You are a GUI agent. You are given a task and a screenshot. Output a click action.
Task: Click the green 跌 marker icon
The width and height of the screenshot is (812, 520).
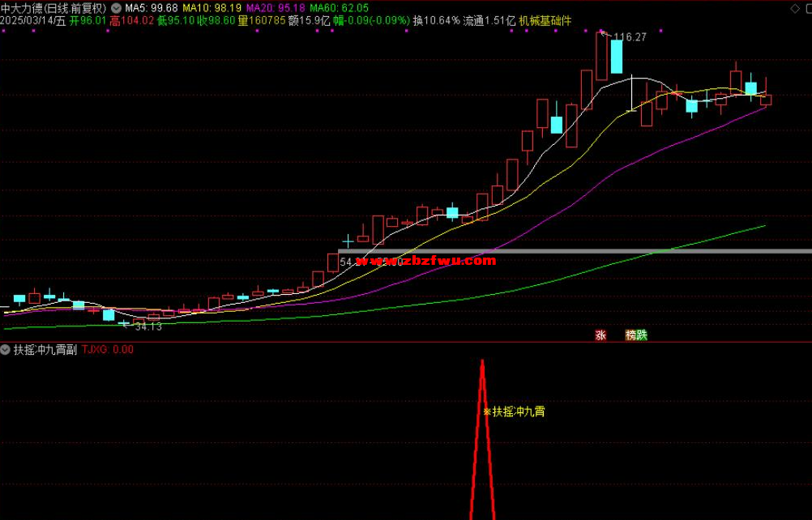pos(642,335)
